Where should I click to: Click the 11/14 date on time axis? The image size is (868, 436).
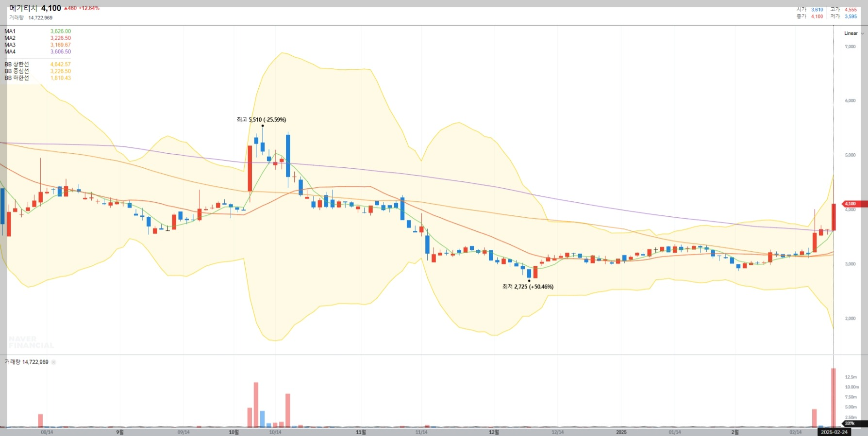click(x=421, y=432)
